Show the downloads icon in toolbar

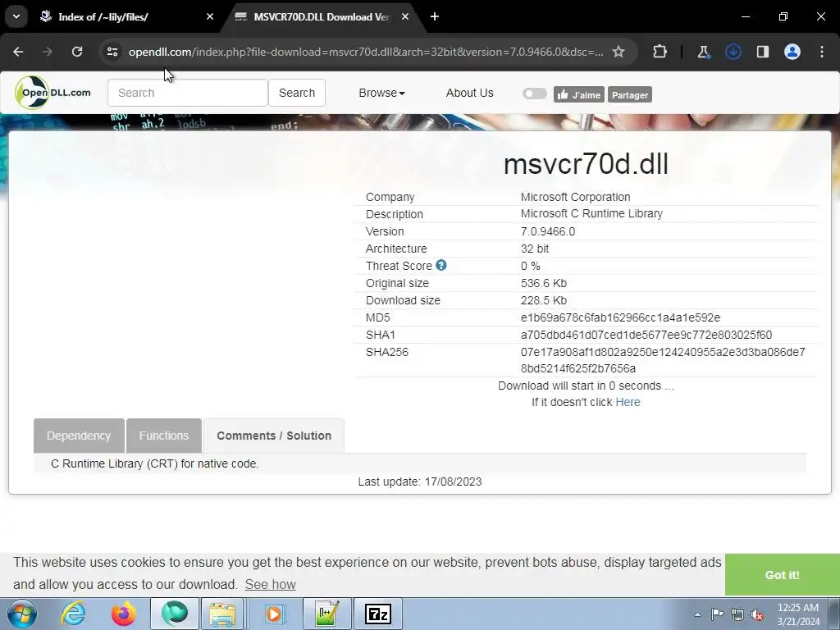coord(733,52)
